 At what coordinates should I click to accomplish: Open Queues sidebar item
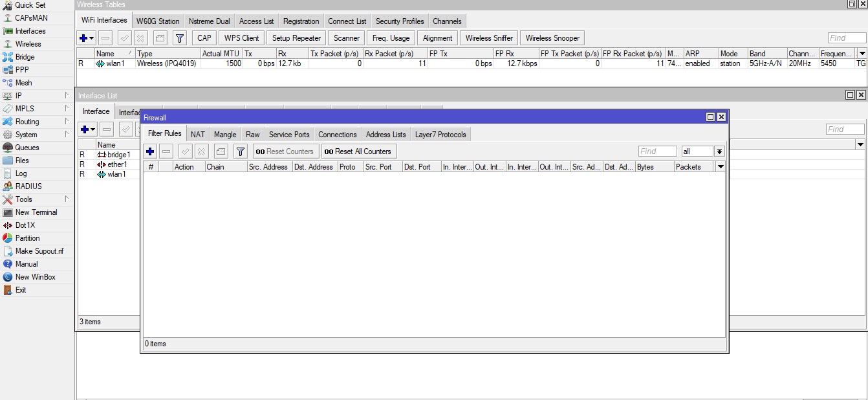coord(27,148)
